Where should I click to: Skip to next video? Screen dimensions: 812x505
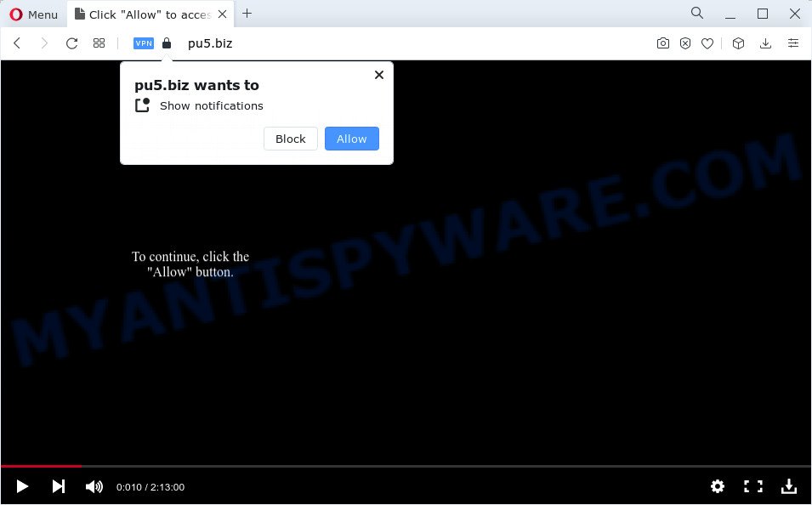(59, 486)
